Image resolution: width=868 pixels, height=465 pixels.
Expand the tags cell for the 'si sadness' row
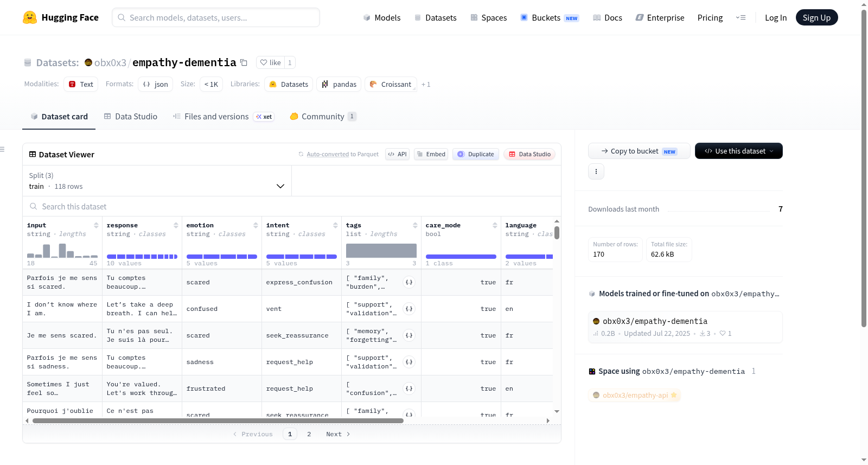click(409, 362)
